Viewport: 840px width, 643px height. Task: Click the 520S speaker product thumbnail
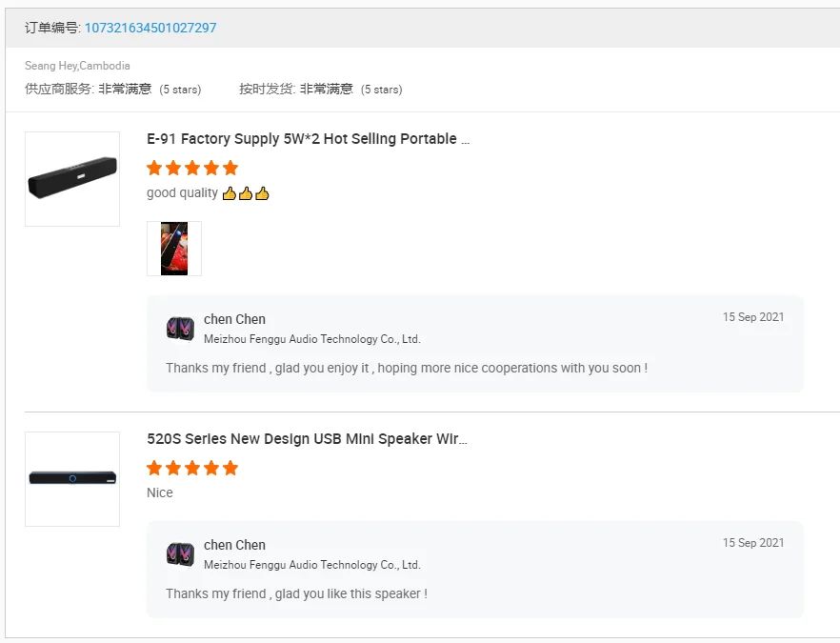pos(72,478)
